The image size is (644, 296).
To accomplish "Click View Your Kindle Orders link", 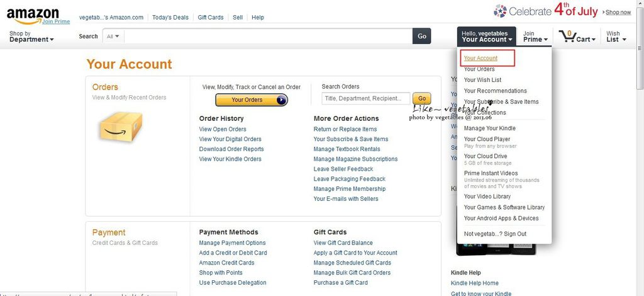I will pos(230,159).
